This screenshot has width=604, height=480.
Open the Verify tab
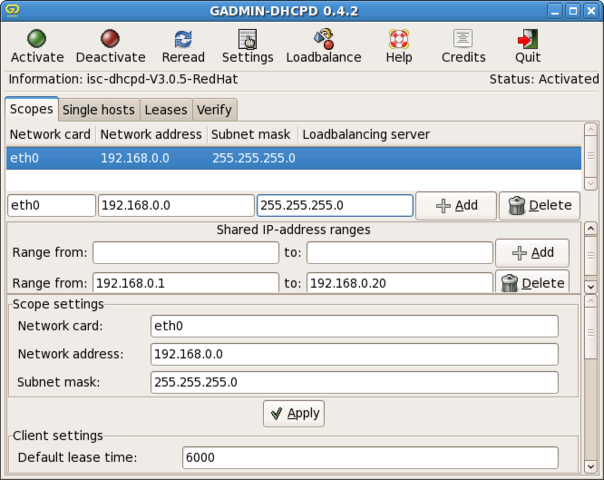(214, 110)
